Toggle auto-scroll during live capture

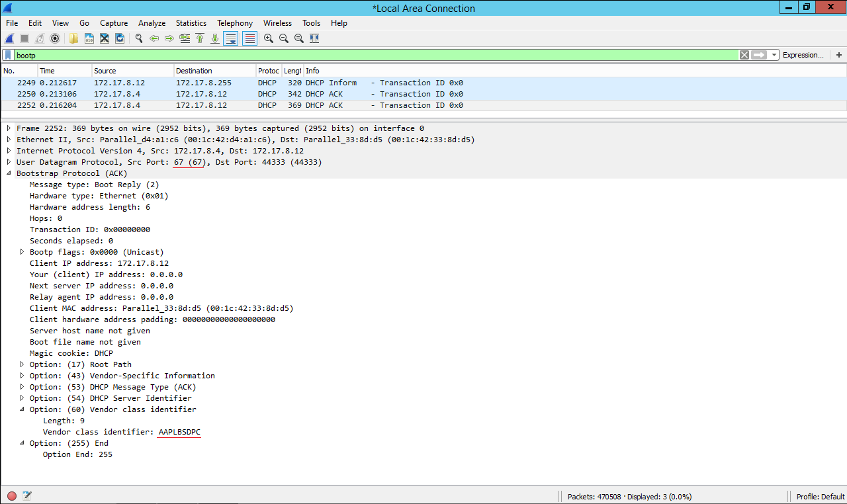click(x=230, y=38)
